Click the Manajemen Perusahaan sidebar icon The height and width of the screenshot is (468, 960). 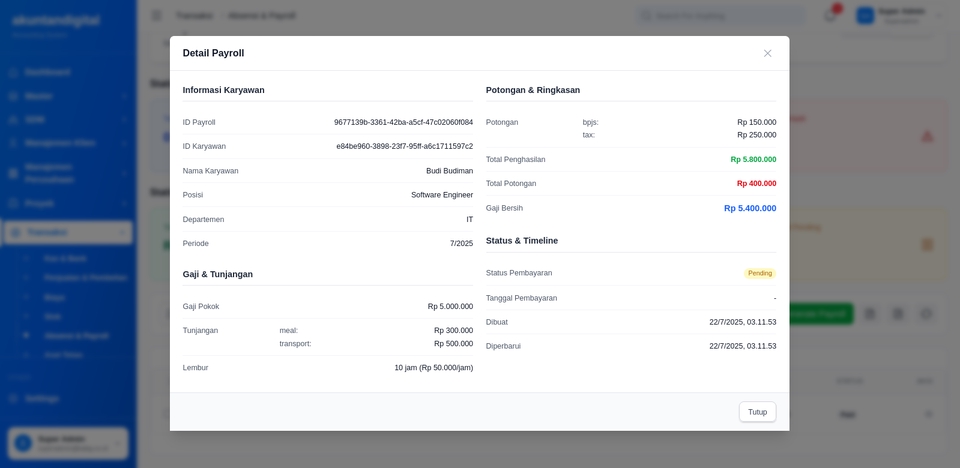click(x=14, y=173)
